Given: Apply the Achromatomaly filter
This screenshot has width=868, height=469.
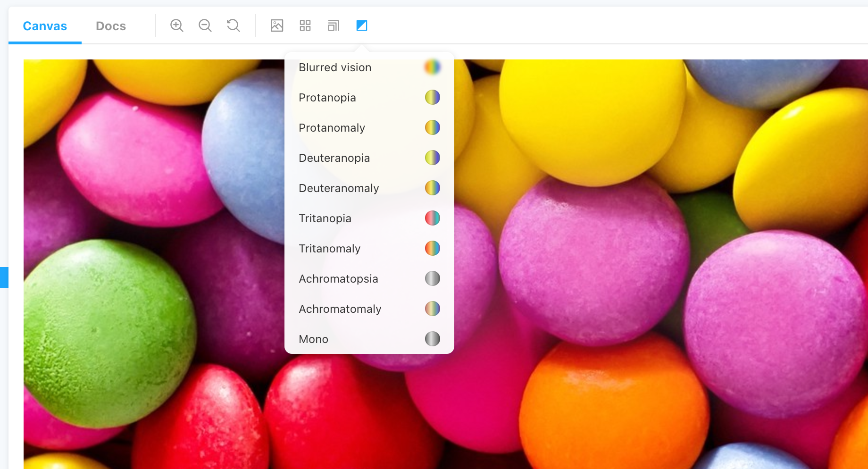Looking at the screenshot, I should [369, 309].
